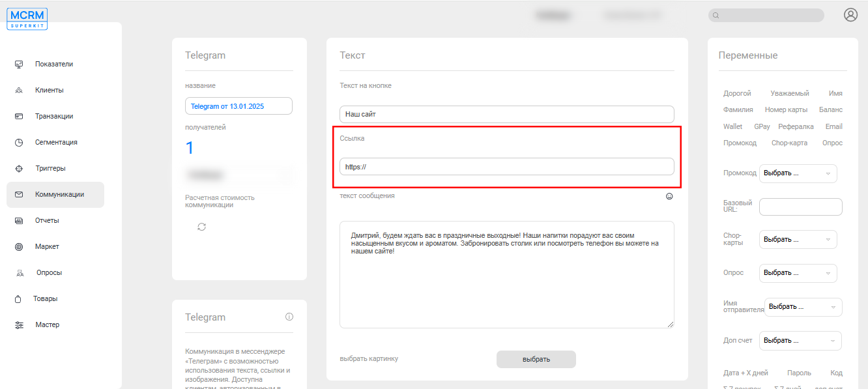Insert the Дата + X дней variable

click(x=745, y=373)
